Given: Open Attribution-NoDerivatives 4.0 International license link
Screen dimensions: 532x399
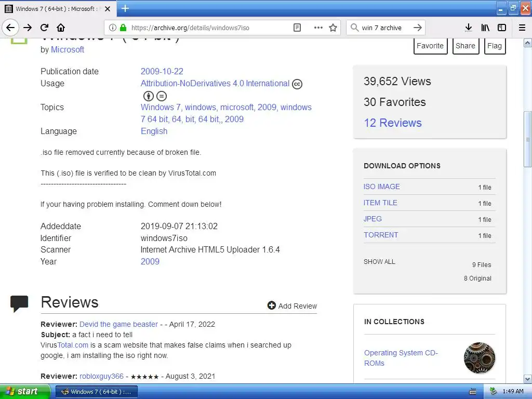Looking at the screenshot, I should click(x=215, y=84).
